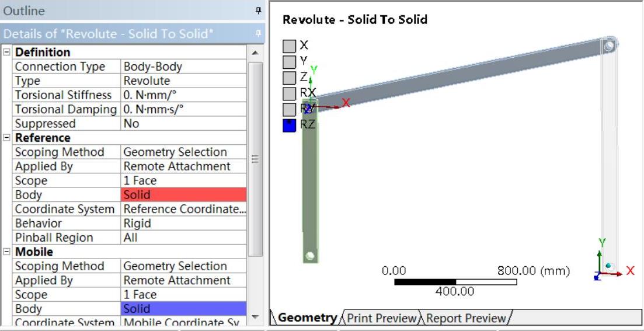Pin the Details of Revolute panel

click(258, 34)
